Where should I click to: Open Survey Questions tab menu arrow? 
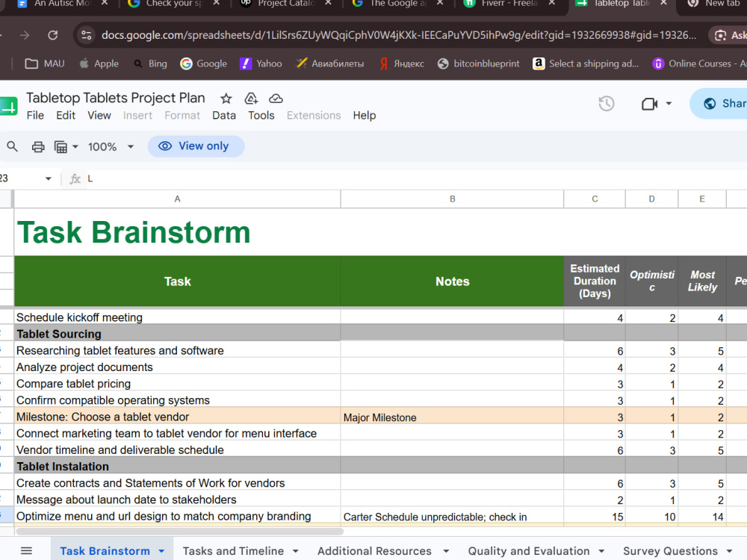(x=729, y=551)
